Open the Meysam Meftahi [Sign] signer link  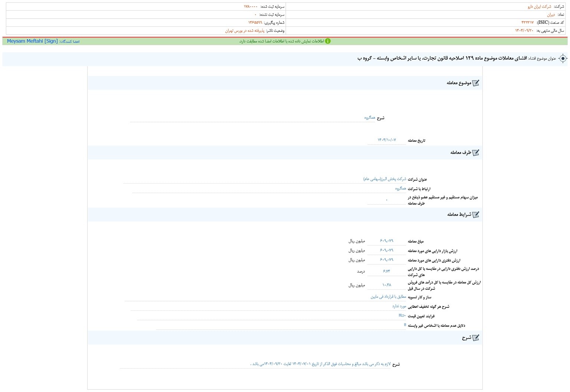point(32,41)
